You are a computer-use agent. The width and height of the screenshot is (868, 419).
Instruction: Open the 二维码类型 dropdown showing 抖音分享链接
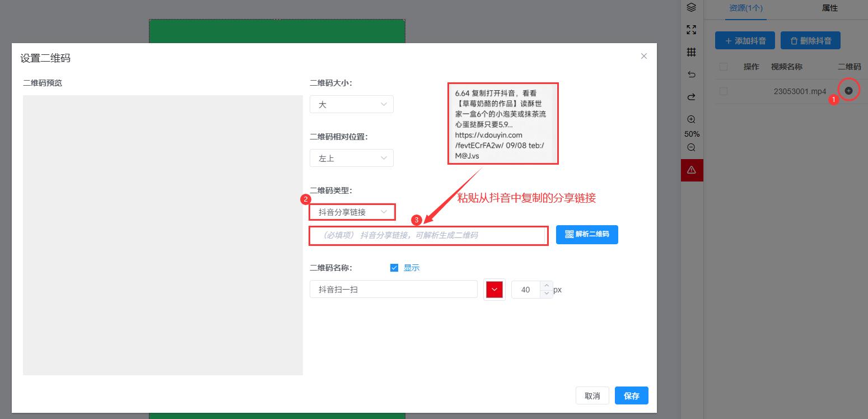352,212
